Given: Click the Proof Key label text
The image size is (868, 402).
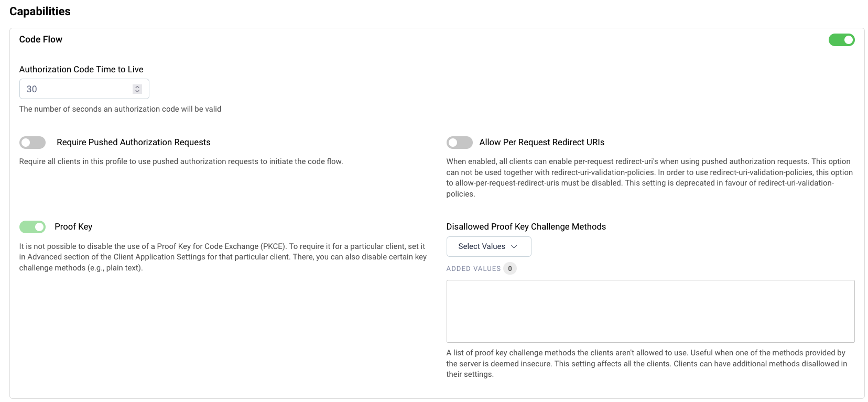Looking at the screenshot, I should point(73,227).
